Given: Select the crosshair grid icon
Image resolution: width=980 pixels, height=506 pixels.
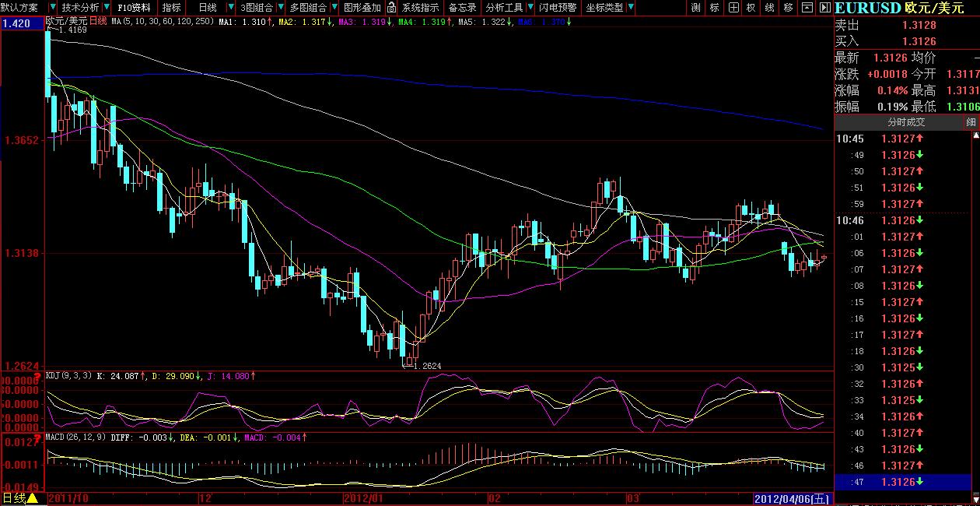Looking at the screenshot, I should pos(733,7).
